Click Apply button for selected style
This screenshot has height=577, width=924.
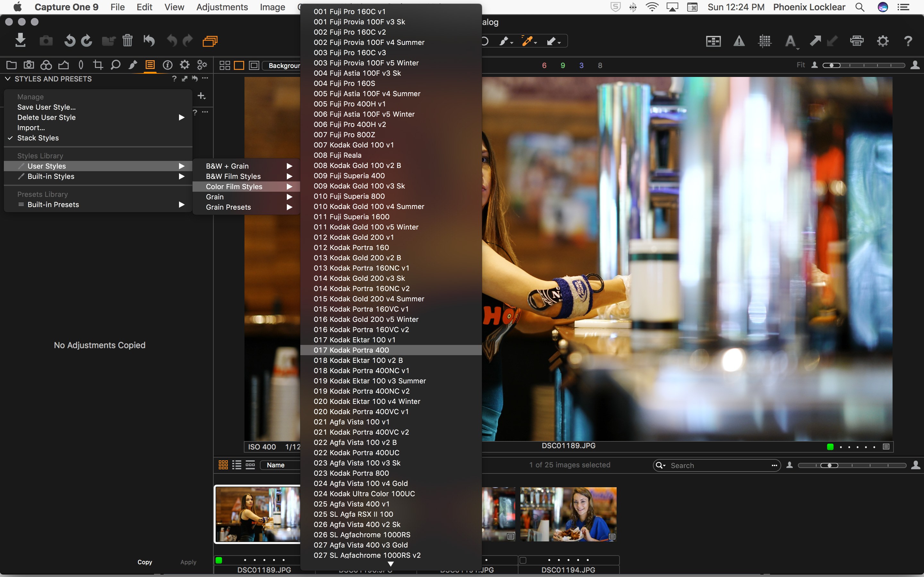(188, 562)
